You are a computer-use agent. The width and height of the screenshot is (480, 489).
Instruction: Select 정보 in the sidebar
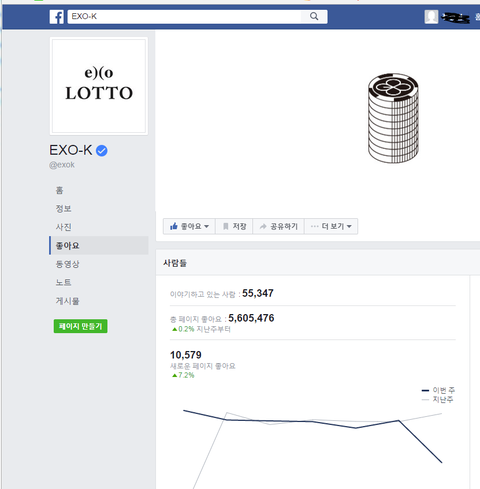click(63, 209)
